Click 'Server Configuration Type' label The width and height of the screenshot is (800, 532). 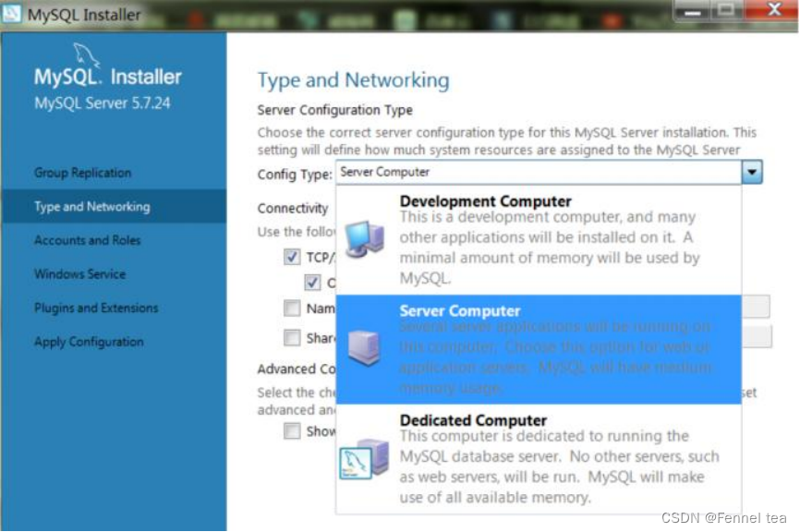point(334,110)
